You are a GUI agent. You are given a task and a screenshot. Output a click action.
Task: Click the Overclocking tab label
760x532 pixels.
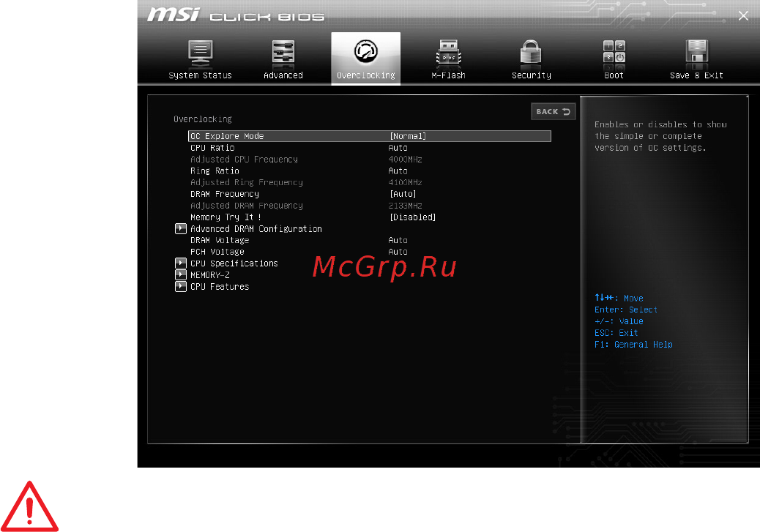[366, 75]
